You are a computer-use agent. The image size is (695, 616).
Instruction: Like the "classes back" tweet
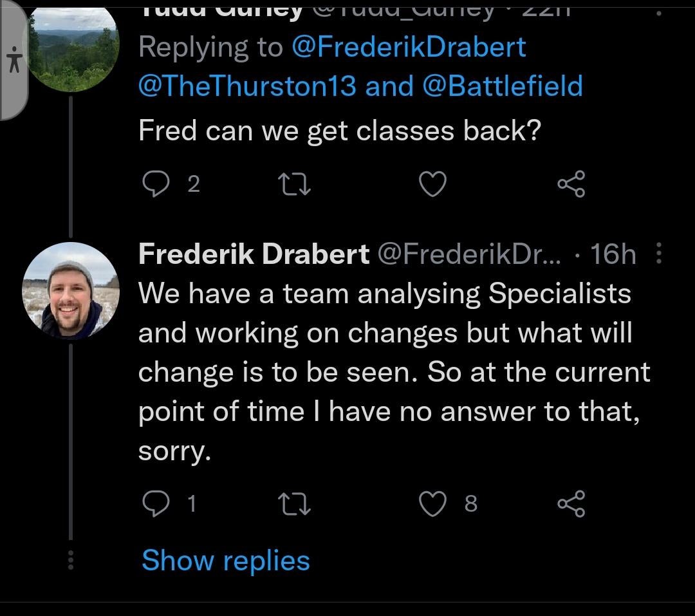coord(432,185)
